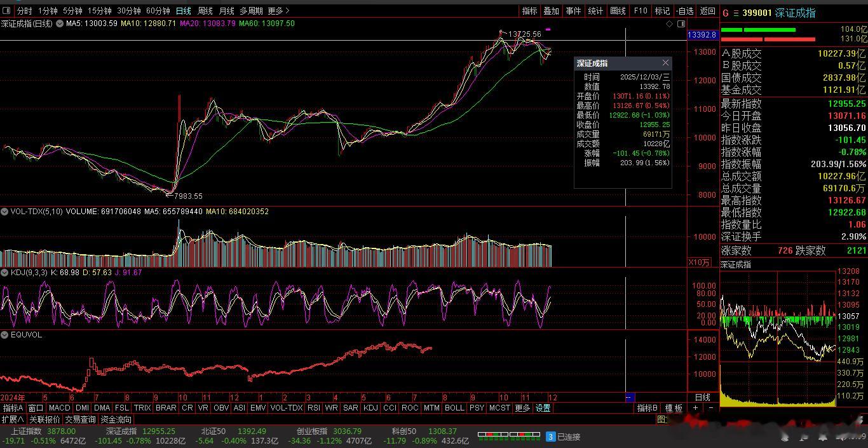
Task: Expand EQUVOL indicator dropdown arrow
Action: [6, 335]
